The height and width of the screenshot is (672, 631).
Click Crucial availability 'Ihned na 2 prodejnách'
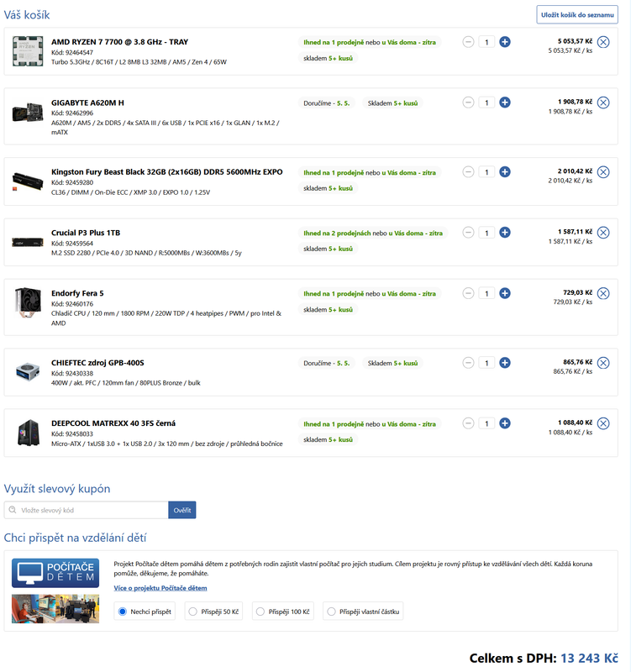[337, 234]
